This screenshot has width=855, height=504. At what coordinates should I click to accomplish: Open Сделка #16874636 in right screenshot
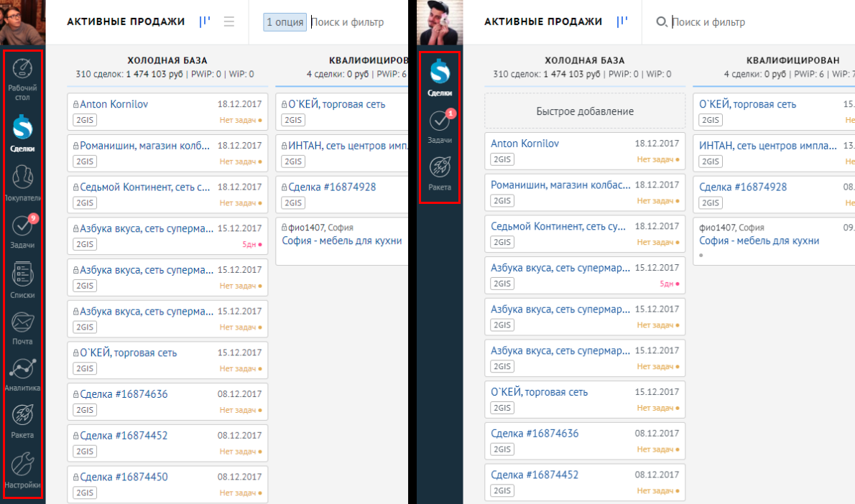click(535, 433)
